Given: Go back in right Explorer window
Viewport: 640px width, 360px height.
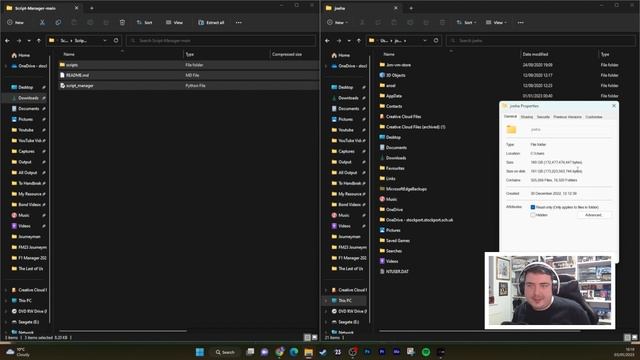Looking at the screenshot, I should tap(327, 40).
